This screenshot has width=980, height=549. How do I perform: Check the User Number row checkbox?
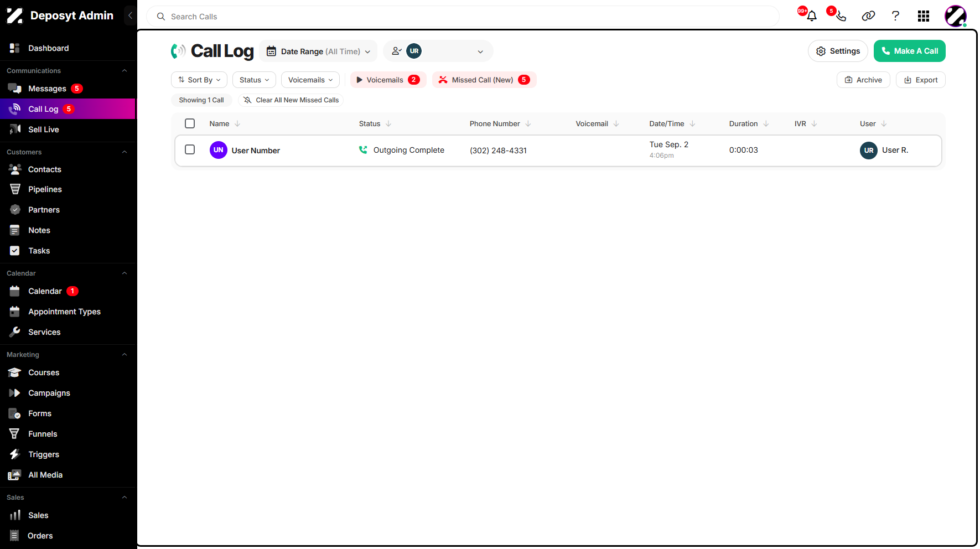(x=190, y=149)
